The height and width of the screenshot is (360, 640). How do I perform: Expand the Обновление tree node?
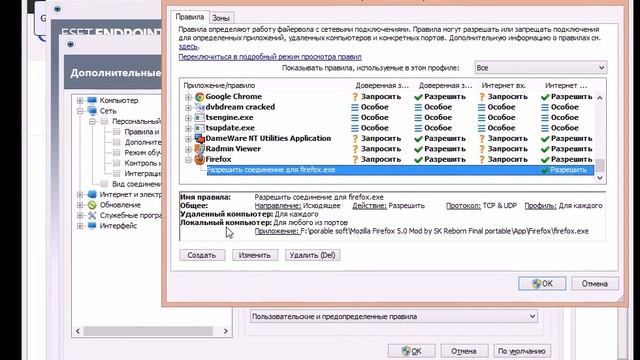coord(80,205)
